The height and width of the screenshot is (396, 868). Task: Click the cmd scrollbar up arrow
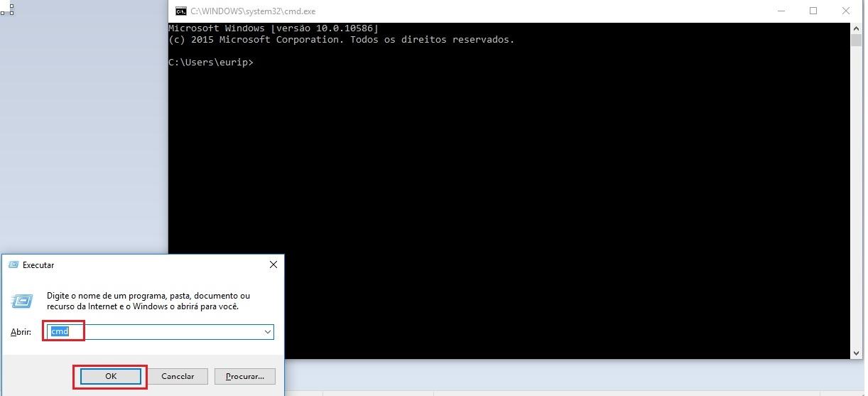tap(856, 28)
